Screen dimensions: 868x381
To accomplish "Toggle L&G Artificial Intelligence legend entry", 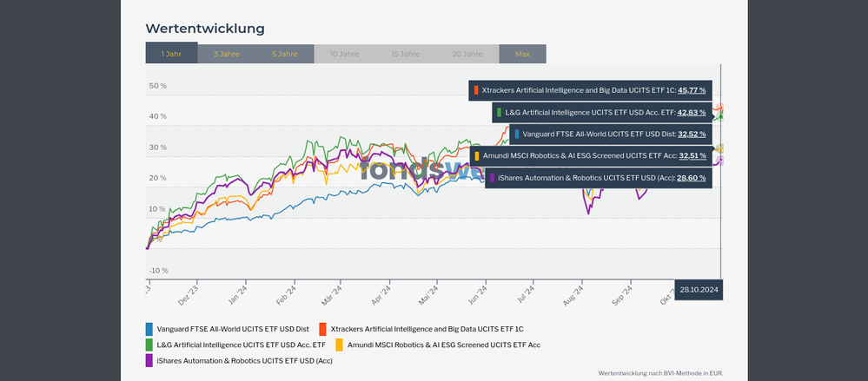I will (241, 345).
